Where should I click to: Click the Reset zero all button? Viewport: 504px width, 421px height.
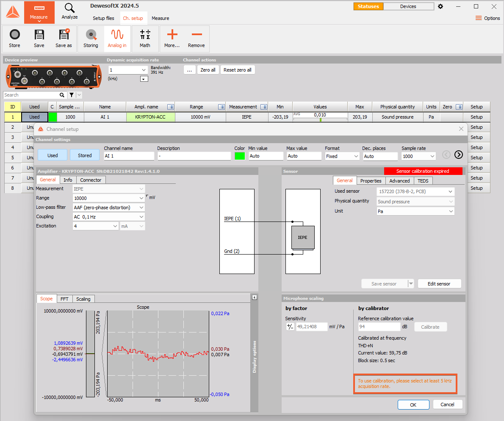(238, 70)
